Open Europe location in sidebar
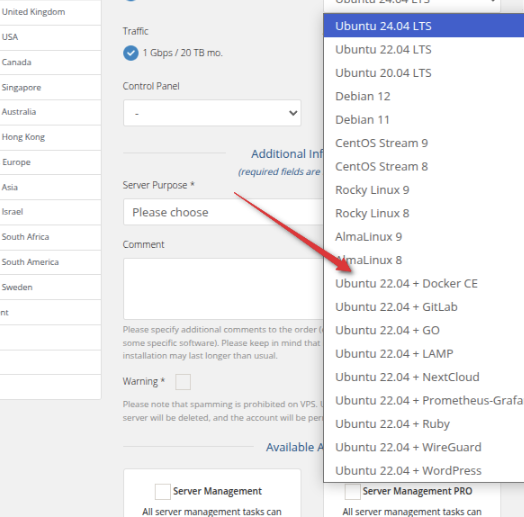Viewport: 524px width, 517px height. pyautogui.click(x=50, y=162)
